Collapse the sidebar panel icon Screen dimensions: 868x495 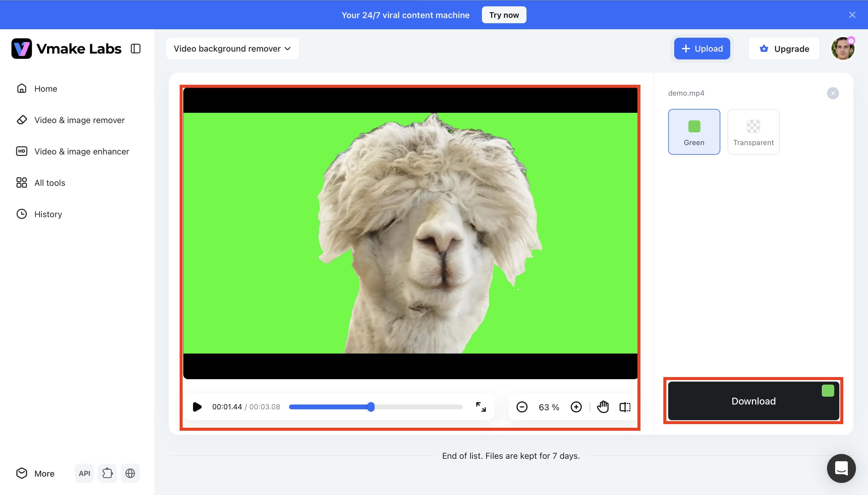click(x=136, y=49)
